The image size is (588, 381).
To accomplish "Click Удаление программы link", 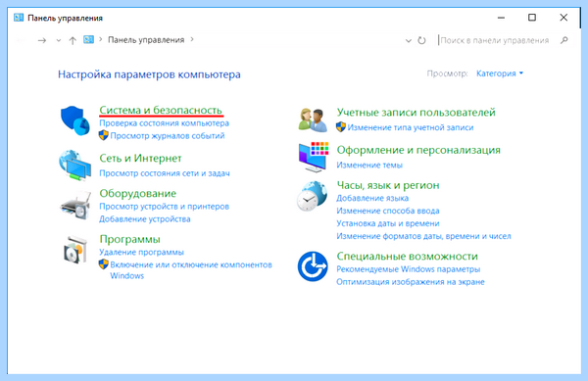I will [141, 252].
